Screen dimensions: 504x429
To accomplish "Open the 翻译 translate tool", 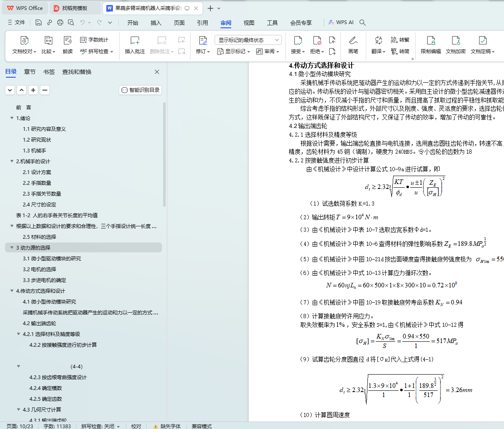I will pyautogui.click(x=378, y=45).
